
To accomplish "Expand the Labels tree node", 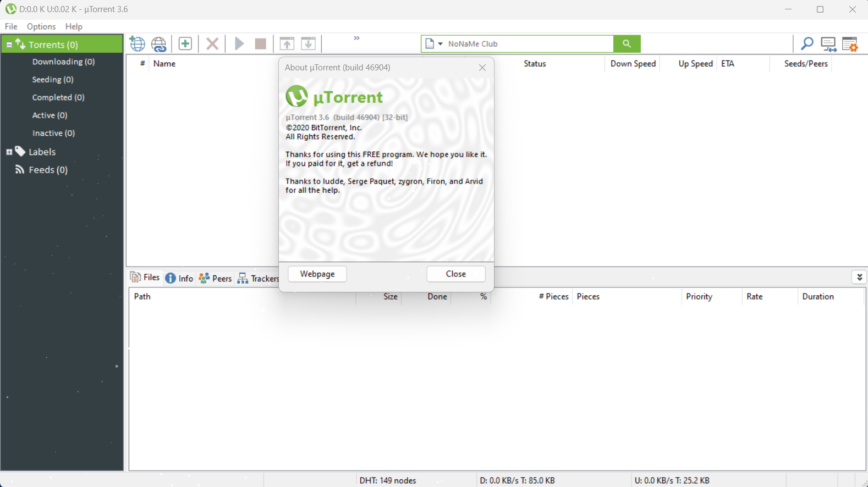I will [x=9, y=152].
